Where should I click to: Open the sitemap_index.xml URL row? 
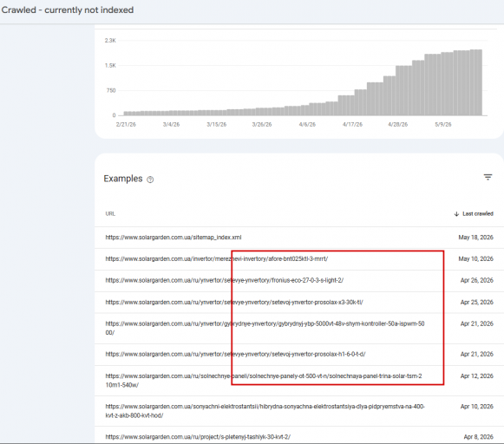tap(299, 238)
